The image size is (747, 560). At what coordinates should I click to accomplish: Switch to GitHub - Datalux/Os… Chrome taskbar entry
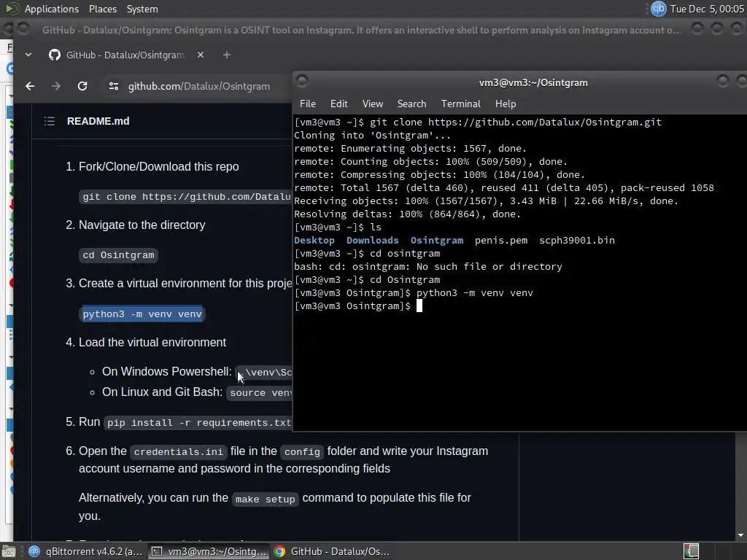332,551
